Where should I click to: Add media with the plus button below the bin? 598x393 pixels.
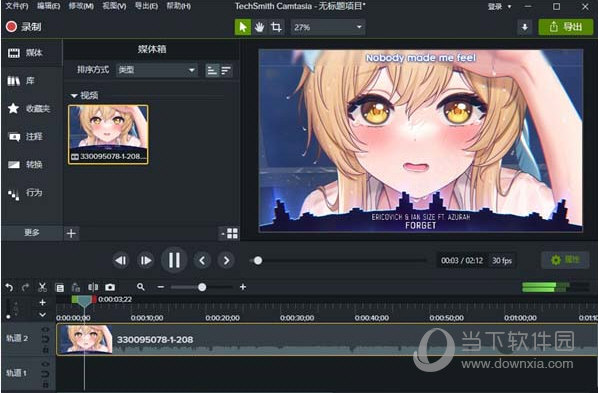(71, 233)
